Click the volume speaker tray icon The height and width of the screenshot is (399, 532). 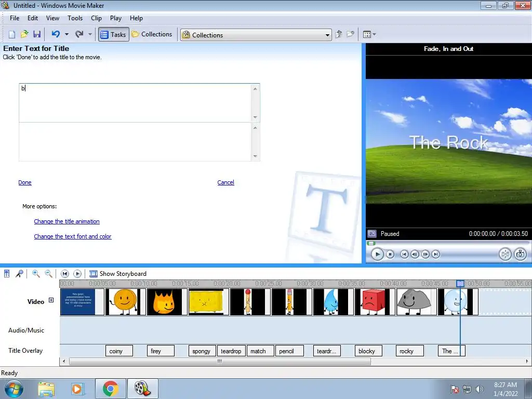point(479,389)
